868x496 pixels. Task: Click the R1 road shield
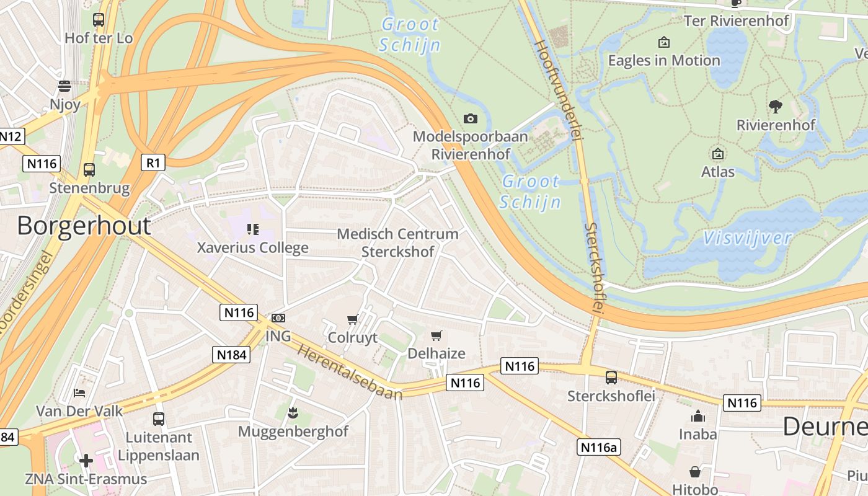click(153, 162)
